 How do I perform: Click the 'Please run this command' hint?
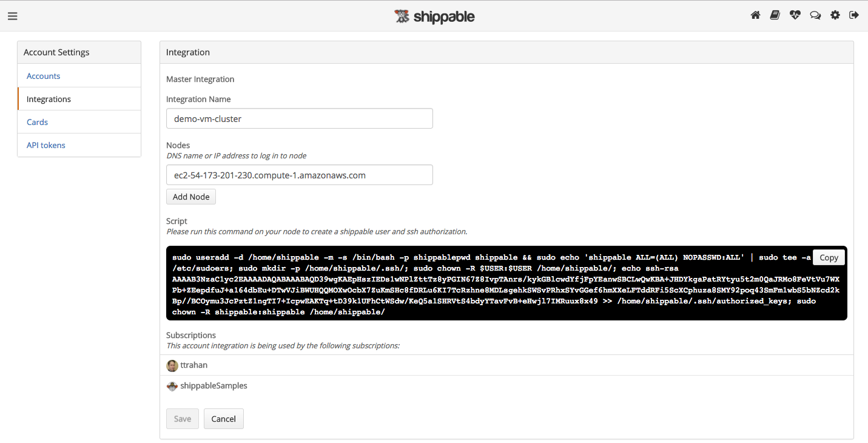tap(317, 232)
